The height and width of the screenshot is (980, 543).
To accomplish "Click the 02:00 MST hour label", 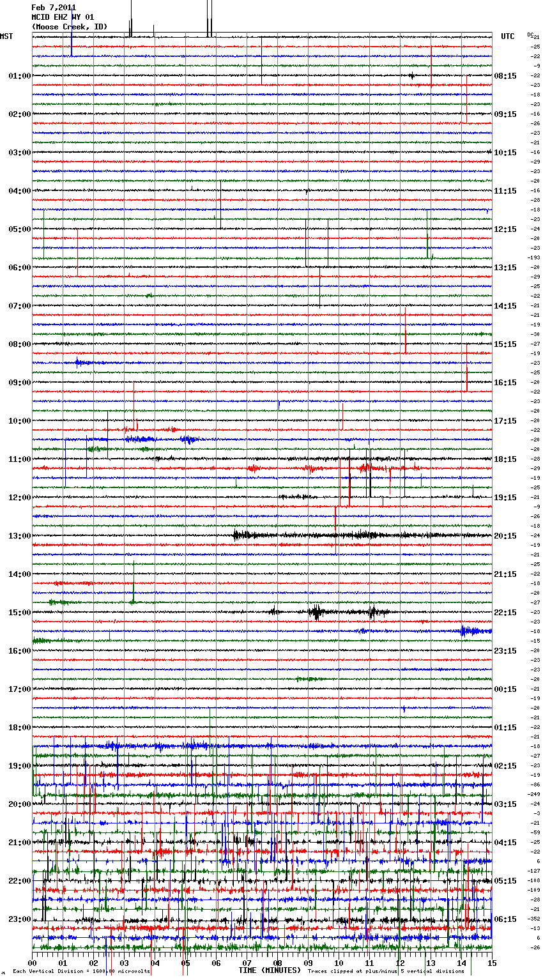I will pyautogui.click(x=20, y=114).
